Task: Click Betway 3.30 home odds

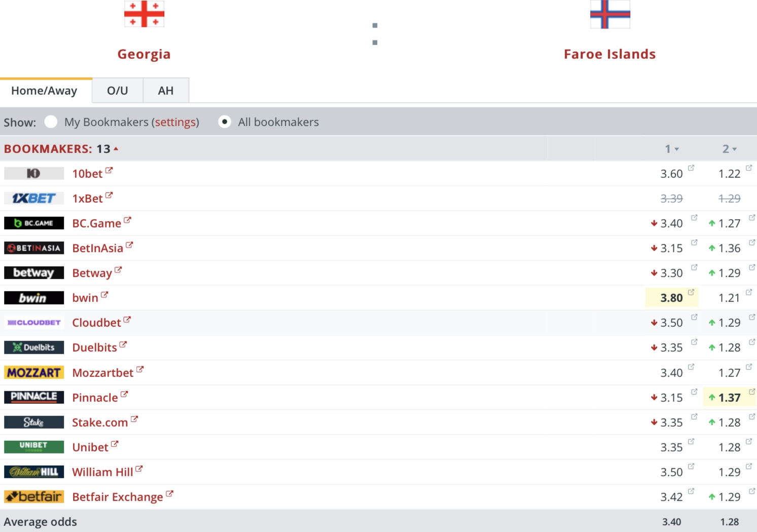Action: pos(671,273)
